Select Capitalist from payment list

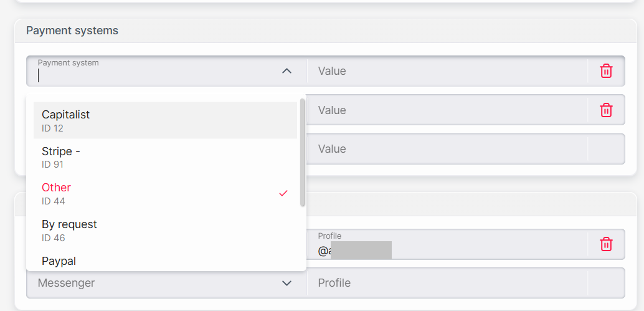click(x=165, y=120)
